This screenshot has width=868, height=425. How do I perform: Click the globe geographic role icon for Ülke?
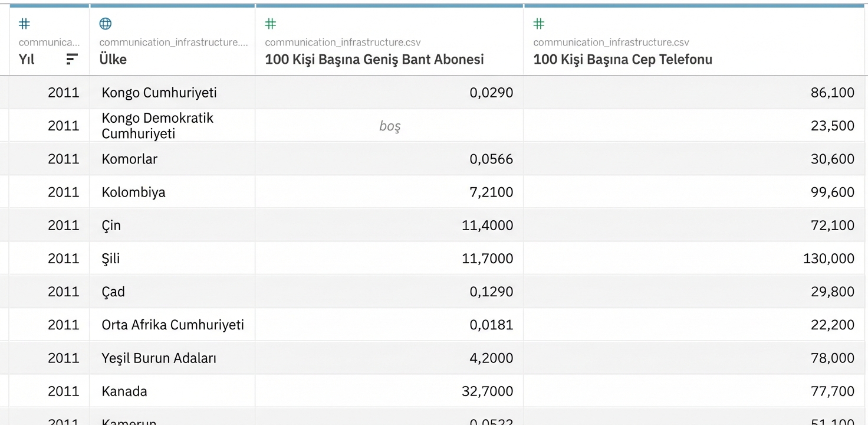[x=106, y=24]
